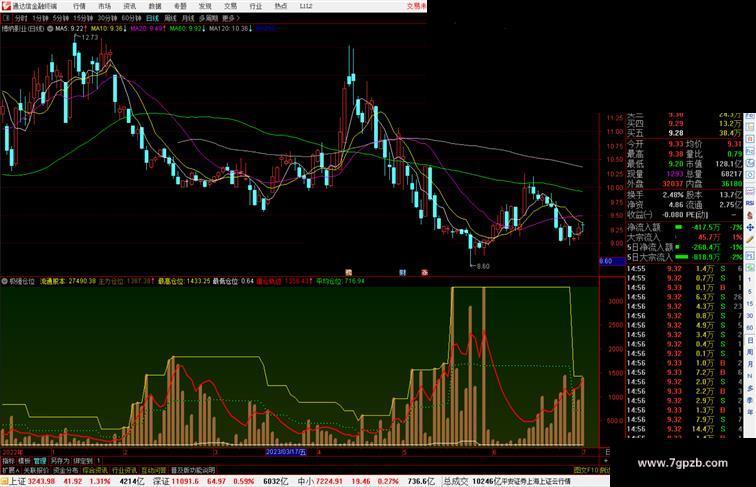Click the TDX app logo icon
Screen dimensions: 756x487
tap(6, 6)
